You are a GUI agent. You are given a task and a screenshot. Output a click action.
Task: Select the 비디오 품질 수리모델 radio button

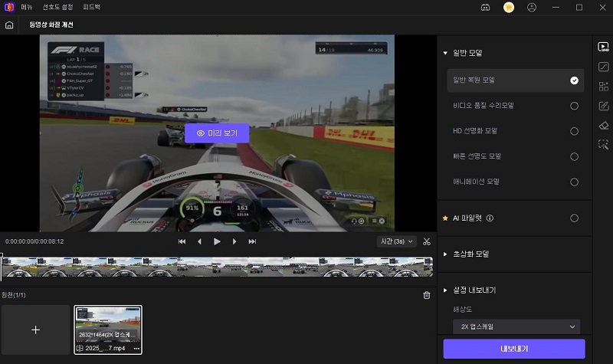tap(574, 106)
